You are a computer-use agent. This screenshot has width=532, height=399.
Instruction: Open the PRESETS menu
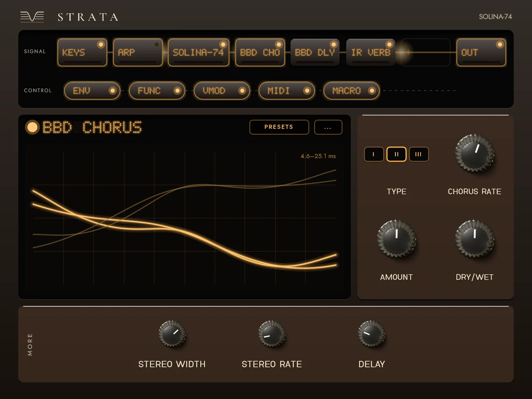coord(279,127)
